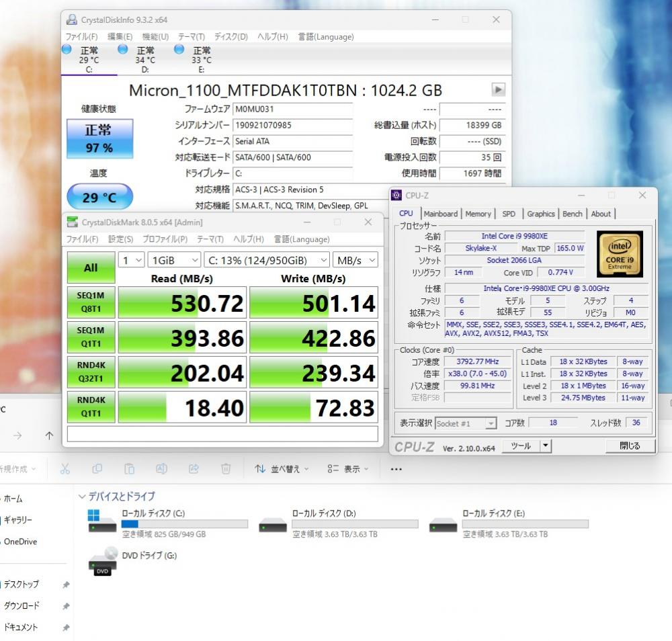Open the Socket #1 selection dropdown in CPU-Z
Screen dimensions: 672x641
pos(466,423)
